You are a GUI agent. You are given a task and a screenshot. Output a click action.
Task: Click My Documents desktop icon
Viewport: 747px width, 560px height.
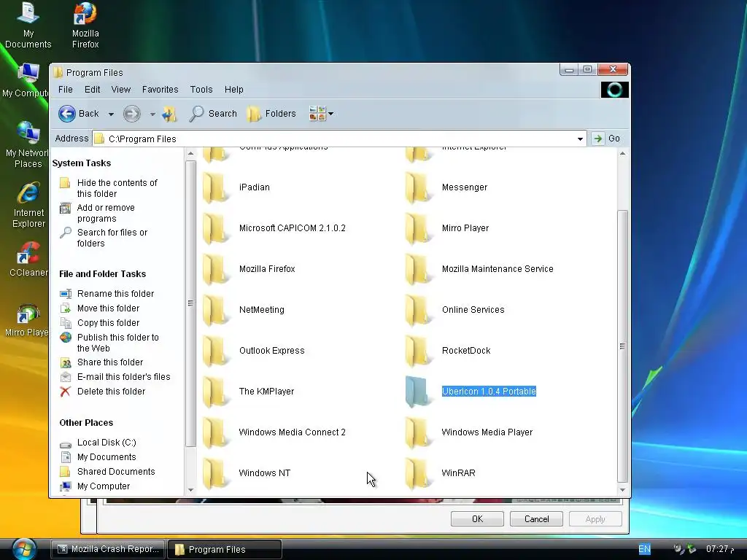(x=28, y=13)
